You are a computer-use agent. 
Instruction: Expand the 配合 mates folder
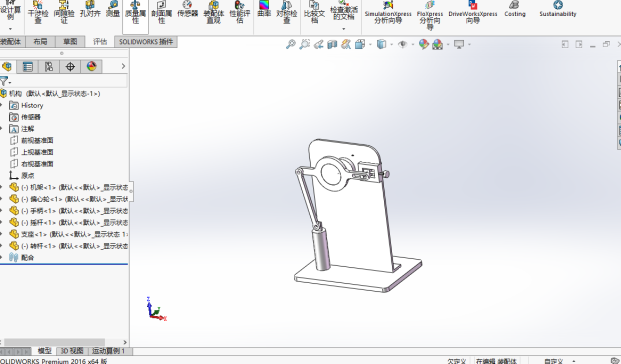(x=2, y=257)
